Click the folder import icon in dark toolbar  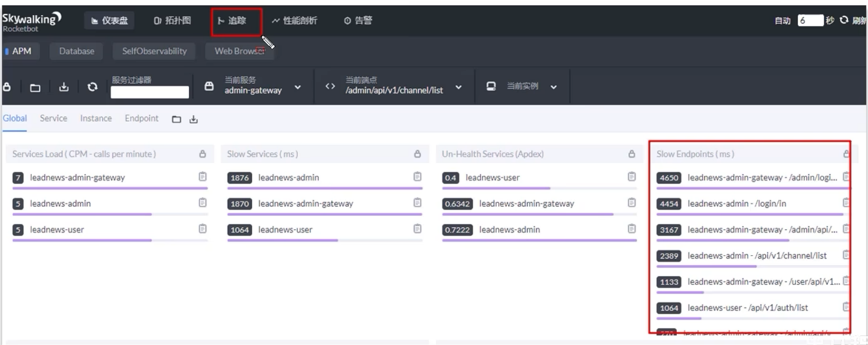[35, 87]
